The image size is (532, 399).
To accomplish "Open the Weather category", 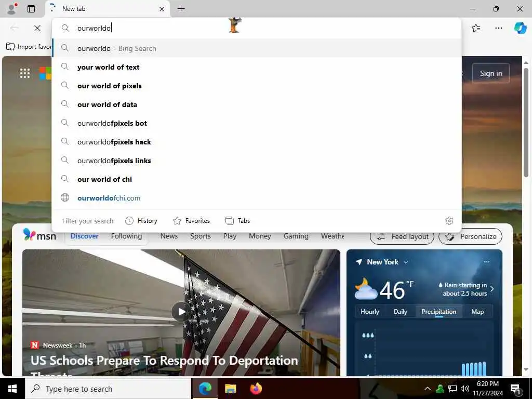I will 332,236.
